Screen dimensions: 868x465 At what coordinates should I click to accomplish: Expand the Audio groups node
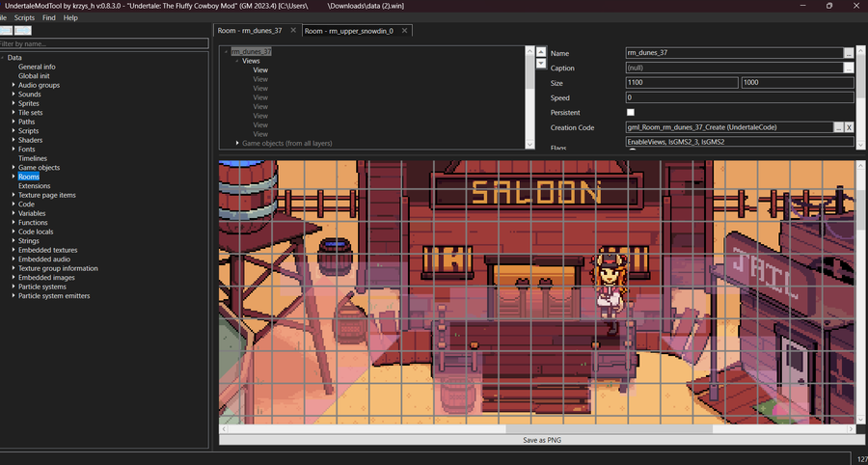(14, 85)
